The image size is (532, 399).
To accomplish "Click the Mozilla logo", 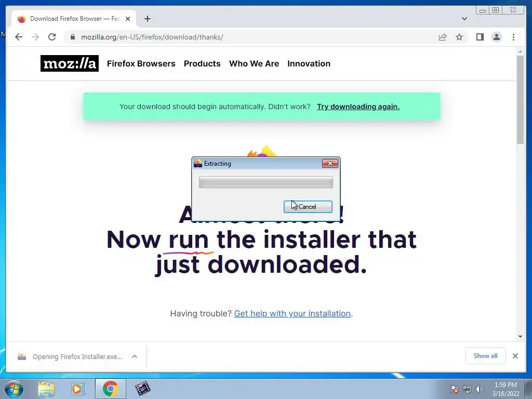I will 70,63.
